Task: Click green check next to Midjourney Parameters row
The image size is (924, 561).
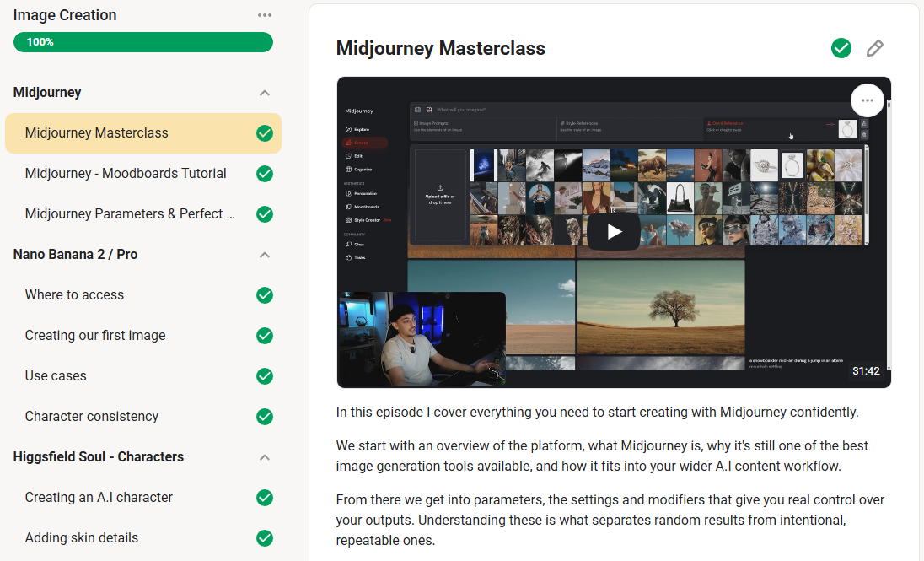Action: pyautogui.click(x=265, y=214)
